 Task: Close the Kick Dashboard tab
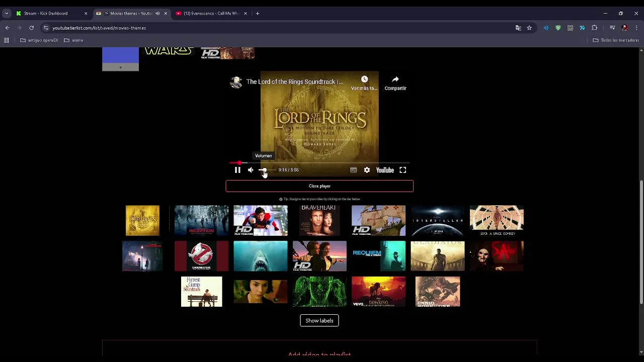[86, 14]
